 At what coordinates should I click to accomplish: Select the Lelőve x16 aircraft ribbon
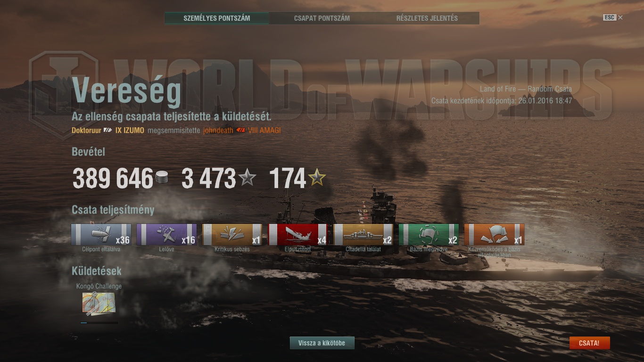pos(167,235)
